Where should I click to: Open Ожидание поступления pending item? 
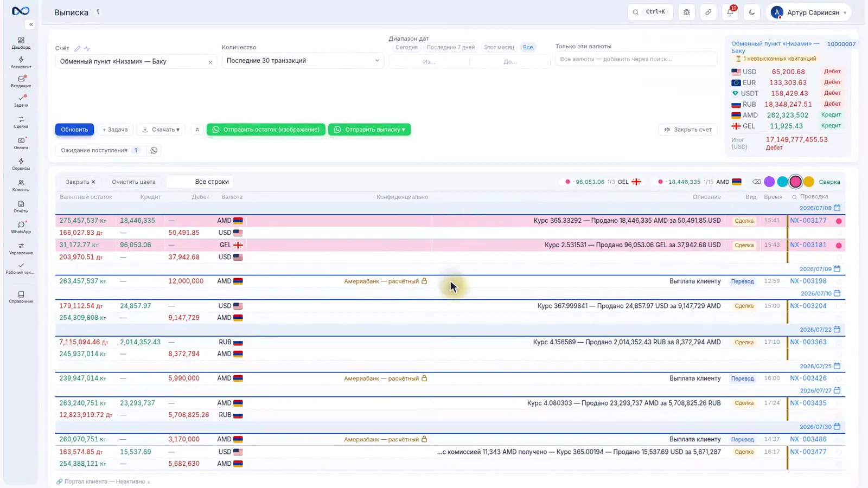coord(100,150)
